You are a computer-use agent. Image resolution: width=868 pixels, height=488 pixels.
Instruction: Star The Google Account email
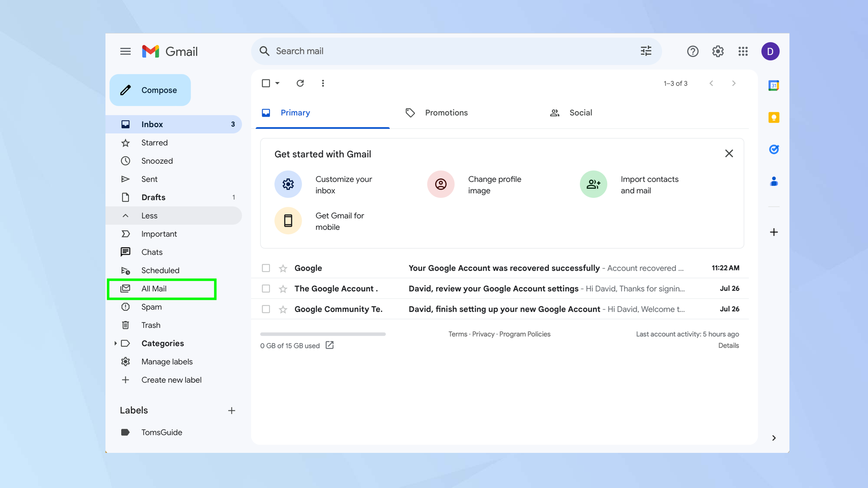283,288
